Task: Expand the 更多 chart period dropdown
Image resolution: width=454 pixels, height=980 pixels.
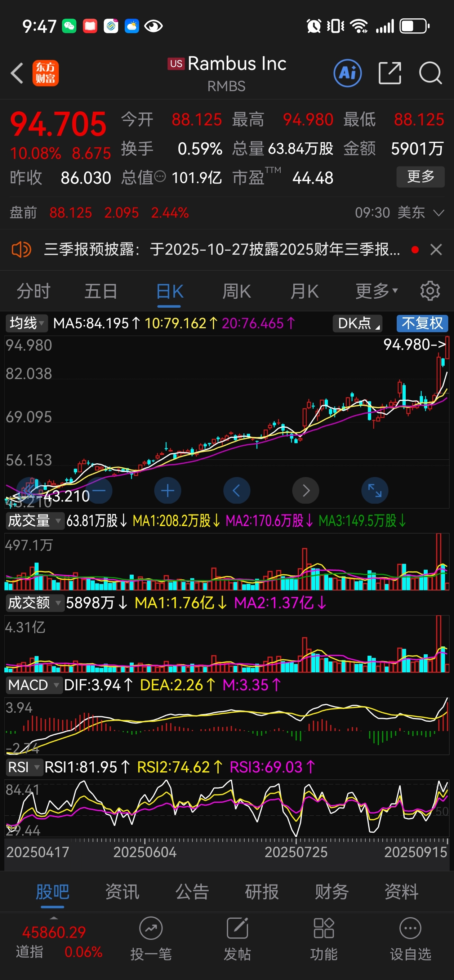Action: point(377,291)
